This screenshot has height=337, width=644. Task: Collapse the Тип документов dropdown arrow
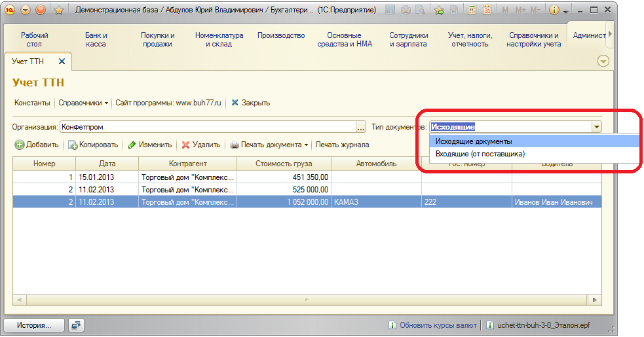596,127
